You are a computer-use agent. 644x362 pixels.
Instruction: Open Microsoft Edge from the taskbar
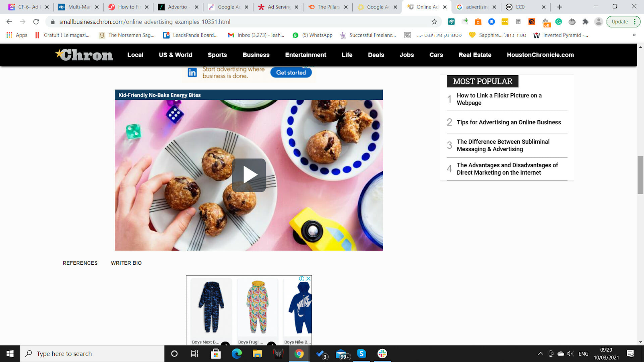click(x=237, y=354)
